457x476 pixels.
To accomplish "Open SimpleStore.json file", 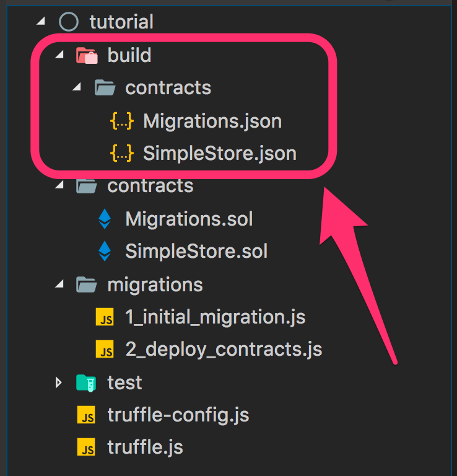I will click(x=220, y=153).
